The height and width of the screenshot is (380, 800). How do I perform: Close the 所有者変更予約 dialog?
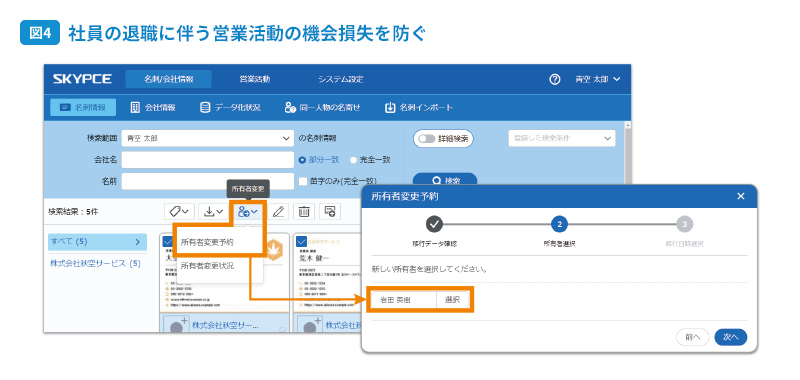click(x=741, y=196)
